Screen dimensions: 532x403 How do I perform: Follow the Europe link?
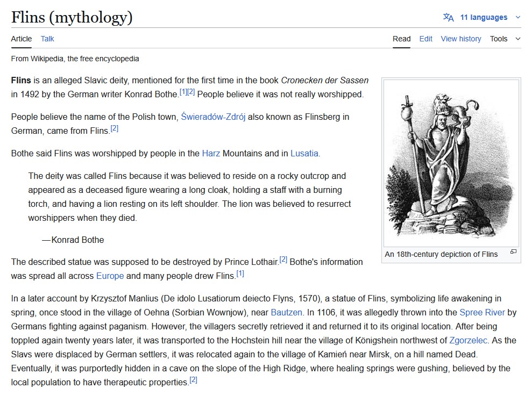[x=110, y=276]
